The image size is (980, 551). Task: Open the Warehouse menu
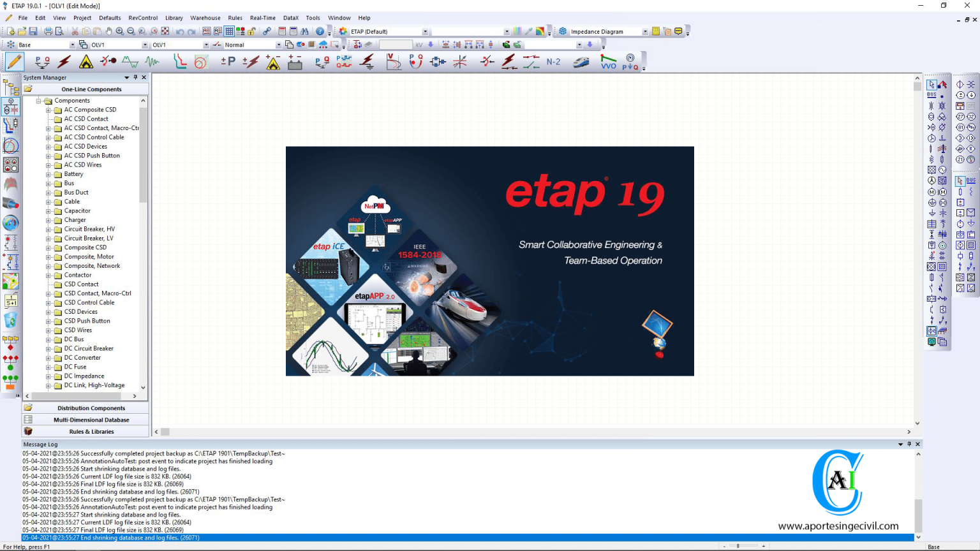(205, 18)
